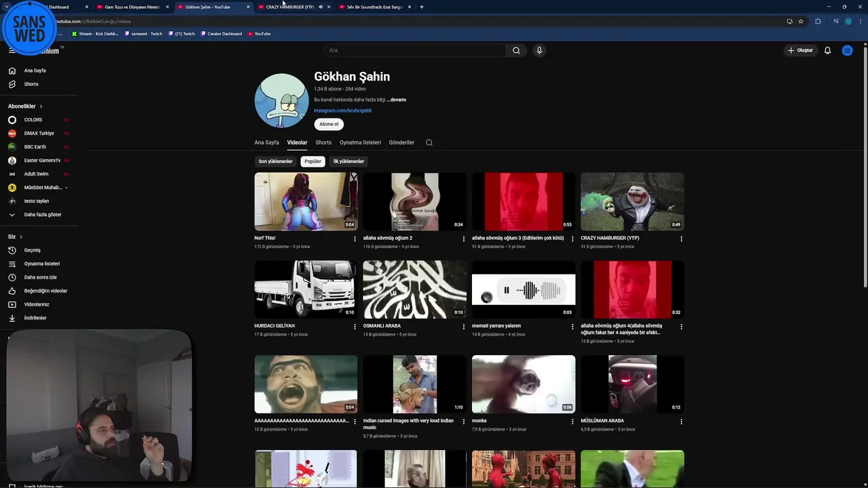868x488 pixels.
Task: Open Geçmiş history in sidebar
Action: click(39, 250)
